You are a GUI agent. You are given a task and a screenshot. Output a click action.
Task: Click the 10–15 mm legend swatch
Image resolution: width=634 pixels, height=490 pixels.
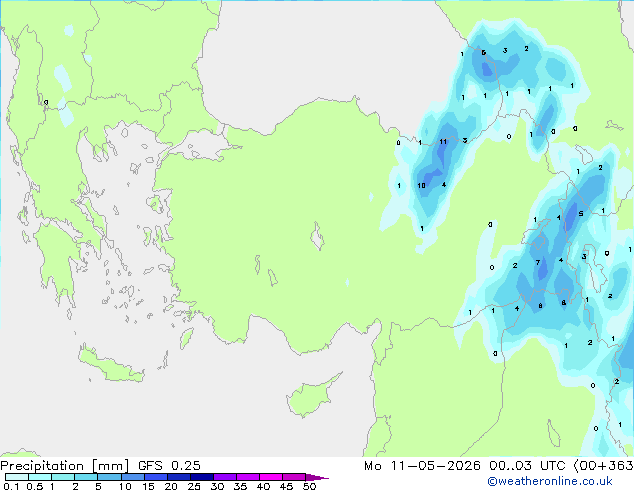tap(132, 477)
